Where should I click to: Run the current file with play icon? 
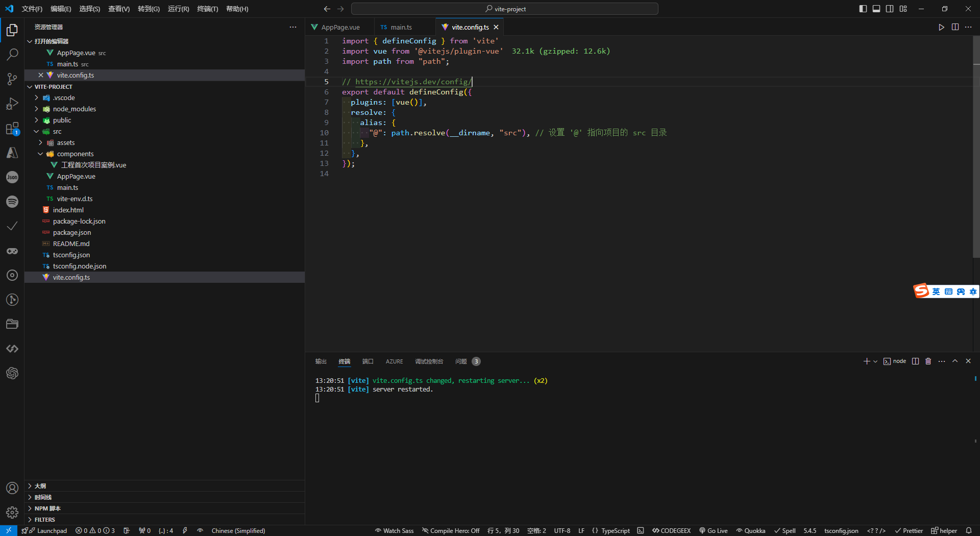point(941,27)
